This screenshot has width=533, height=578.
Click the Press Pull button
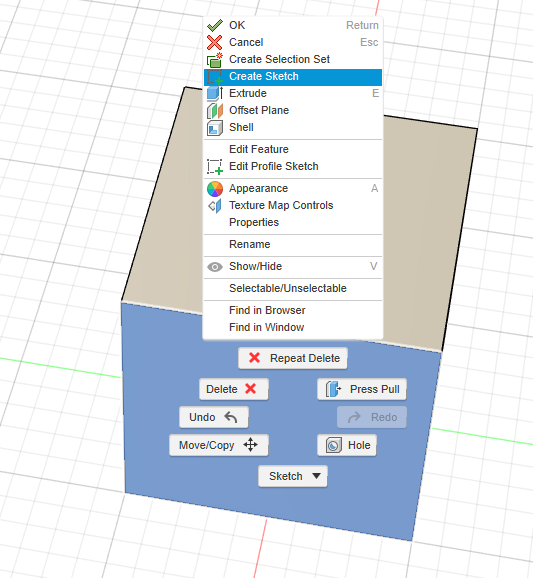(x=362, y=389)
